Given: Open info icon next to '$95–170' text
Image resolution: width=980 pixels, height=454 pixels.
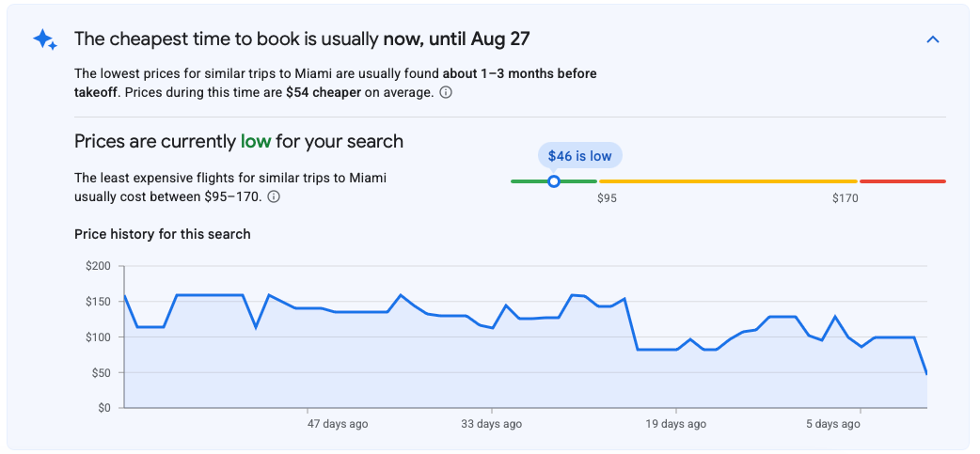Looking at the screenshot, I should tap(273, 196).
